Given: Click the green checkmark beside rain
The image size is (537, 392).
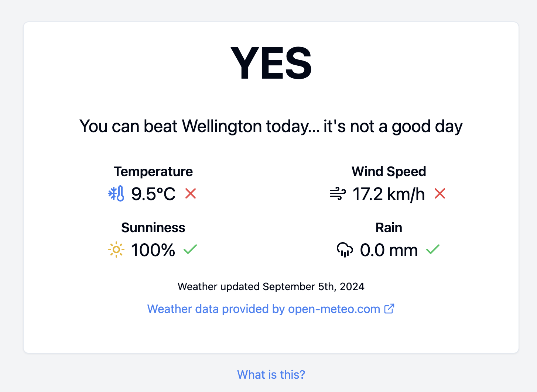Looking at the screenshot, I should coord(433,250).
